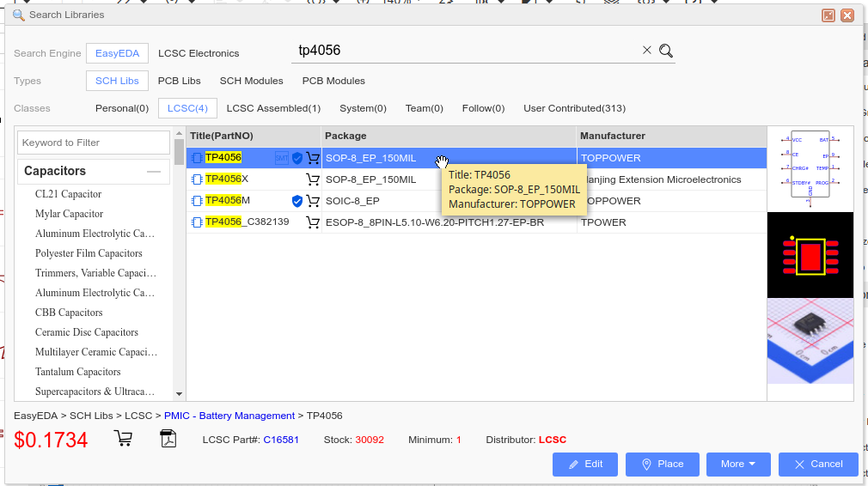Select LCSC Electronics search engine
Screen dimensions: 868x486
(199, 53)
